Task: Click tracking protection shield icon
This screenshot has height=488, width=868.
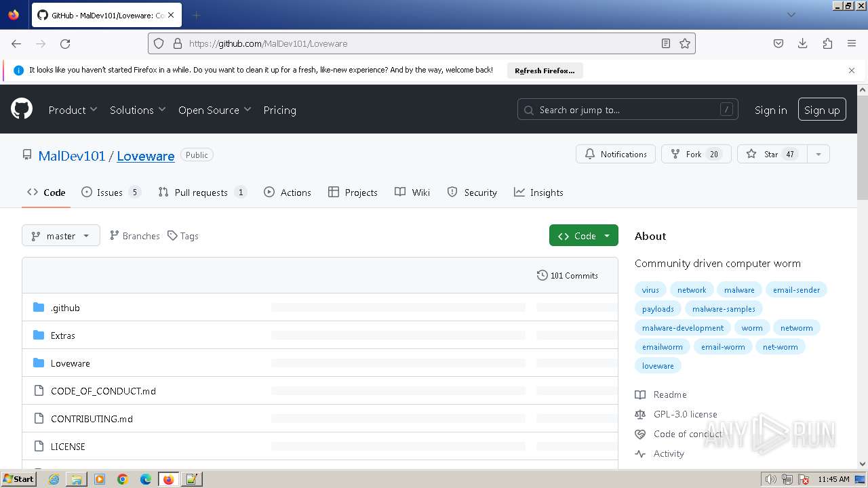Action: click(x=159, y=43)
